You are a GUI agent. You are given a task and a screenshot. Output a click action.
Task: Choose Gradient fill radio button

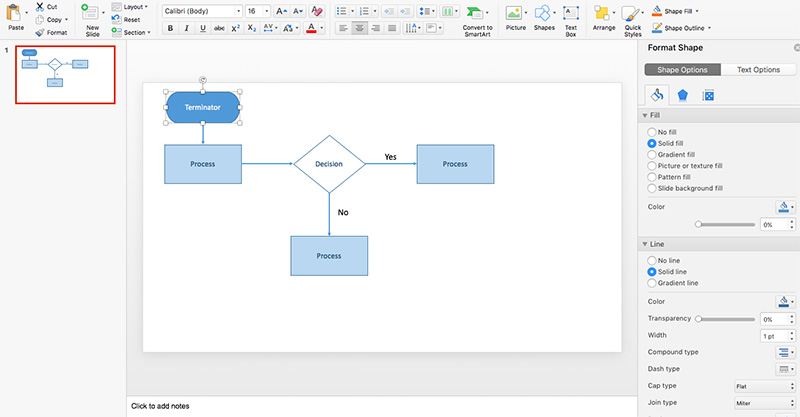[x=652, y=154]
